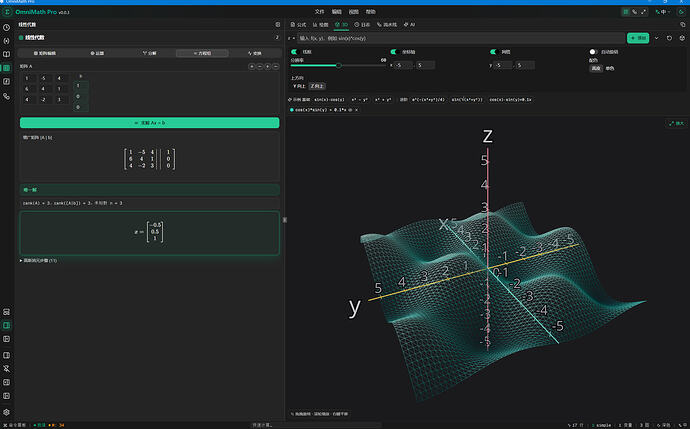The image size is (690, 429).
Task: Click the -5 cell in matrix A
Action: point(43,78)
